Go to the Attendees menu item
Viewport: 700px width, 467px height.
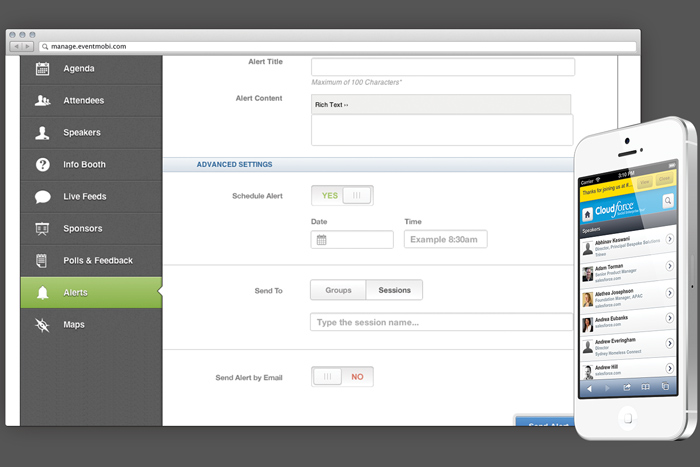pyautogui.click(x=91, y=101)
